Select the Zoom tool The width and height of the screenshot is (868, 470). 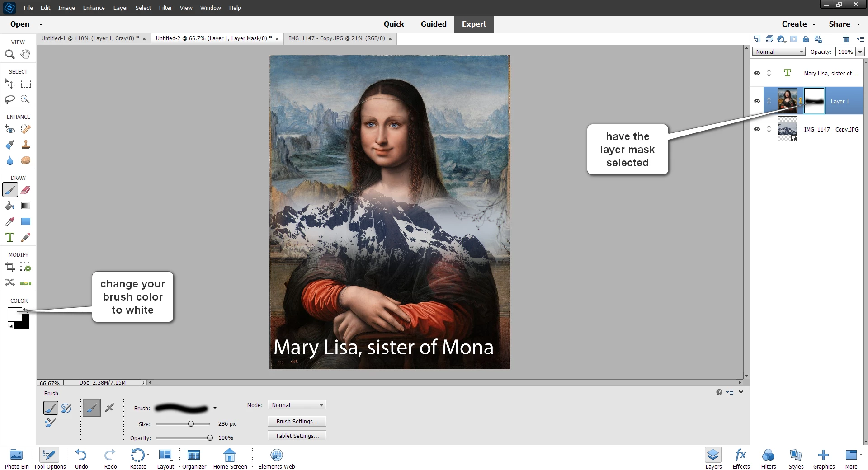tap(10, 54)
